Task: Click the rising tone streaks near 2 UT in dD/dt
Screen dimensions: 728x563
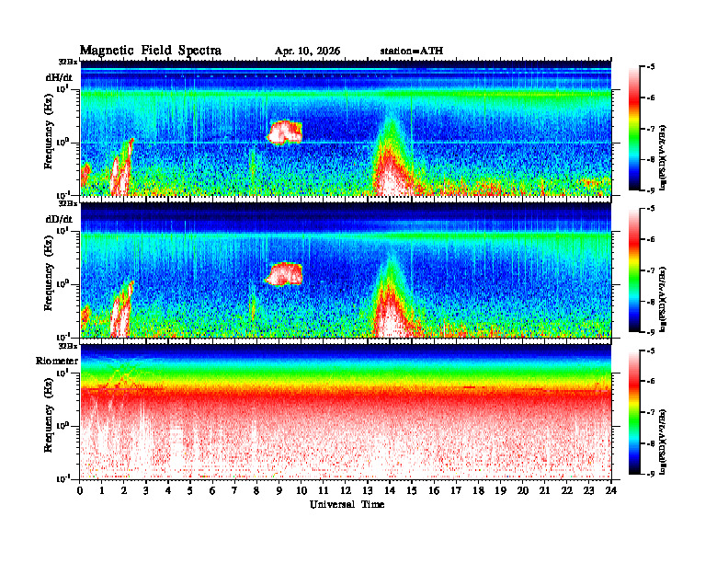Action: pyautogui.click(x=121, y=310)
